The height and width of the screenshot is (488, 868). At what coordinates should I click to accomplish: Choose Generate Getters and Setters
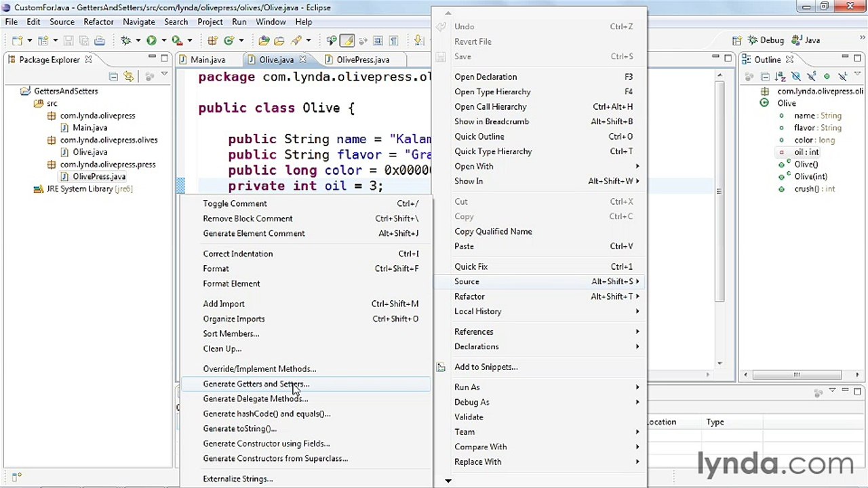tap(306, 384)
